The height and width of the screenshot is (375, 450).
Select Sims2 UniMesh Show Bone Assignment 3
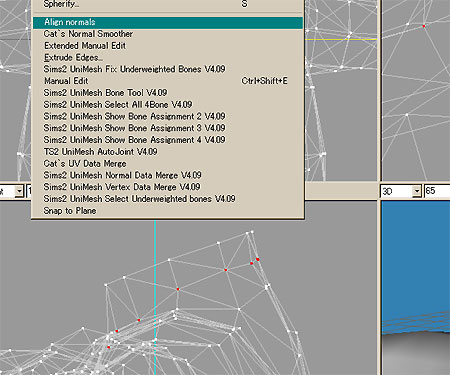[x=168, y=128]
